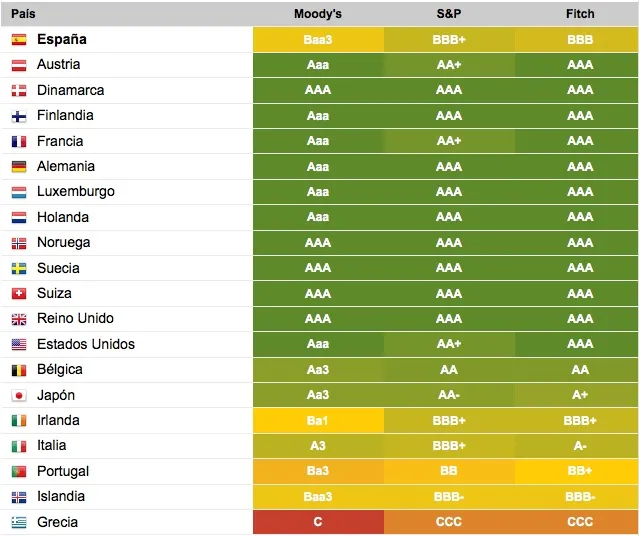The image size is (639, 536).
Task: Select the S&P column header
Action: pos(449,14)
